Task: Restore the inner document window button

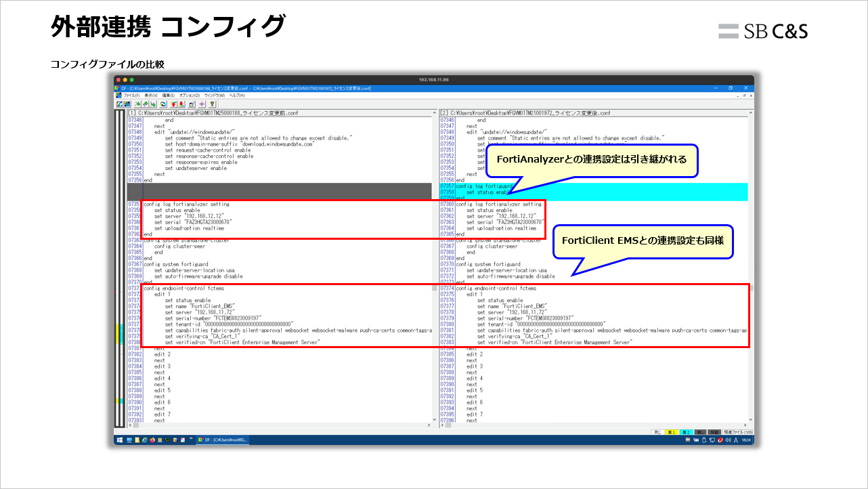Action: click(743, 95)
